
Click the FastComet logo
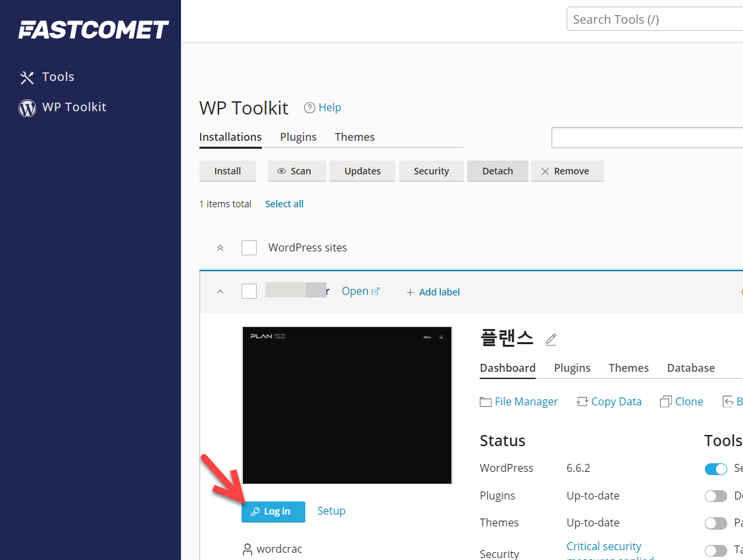[x=93, y=30]
